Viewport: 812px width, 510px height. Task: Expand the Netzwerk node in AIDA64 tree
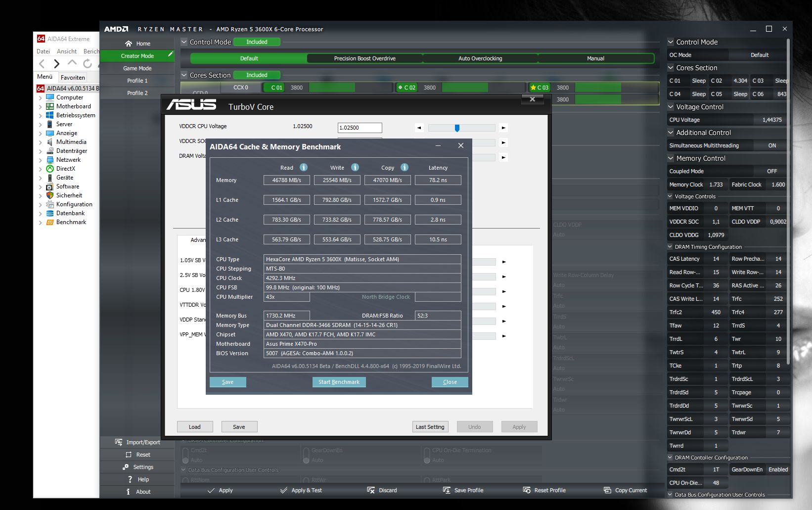click(x=41, y=160)
